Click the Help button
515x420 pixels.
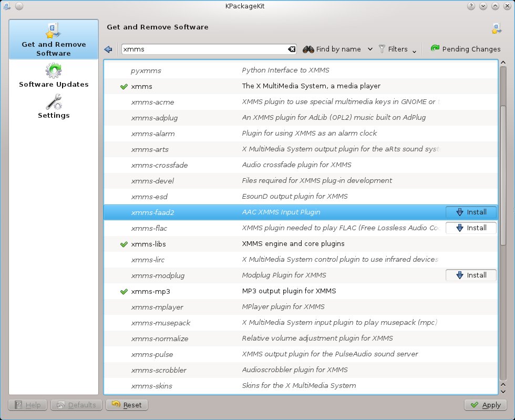click(28, 405)
